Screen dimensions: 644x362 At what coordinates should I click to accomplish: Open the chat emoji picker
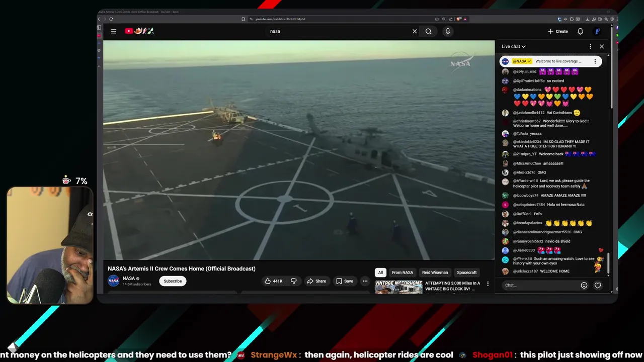click(x=584, y=285)
